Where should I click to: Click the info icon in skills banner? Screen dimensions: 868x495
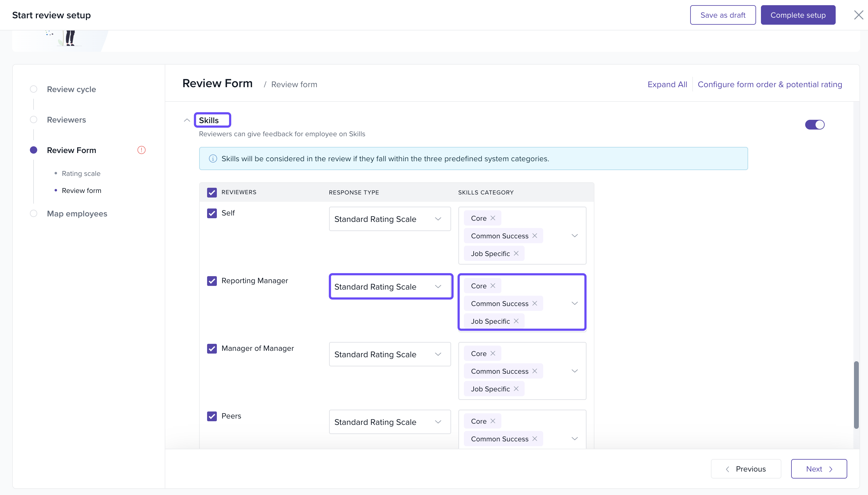click(x=213, y=158)
